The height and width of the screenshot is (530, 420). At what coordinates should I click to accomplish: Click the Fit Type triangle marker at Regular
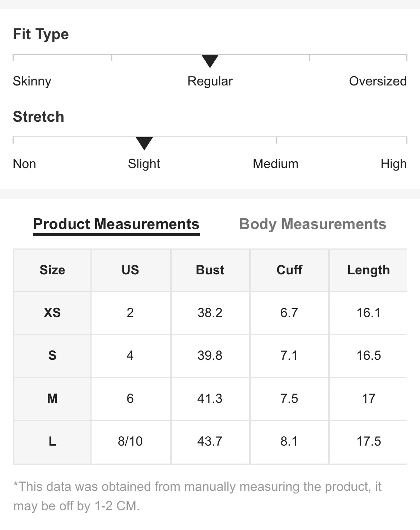click(210, 61)
